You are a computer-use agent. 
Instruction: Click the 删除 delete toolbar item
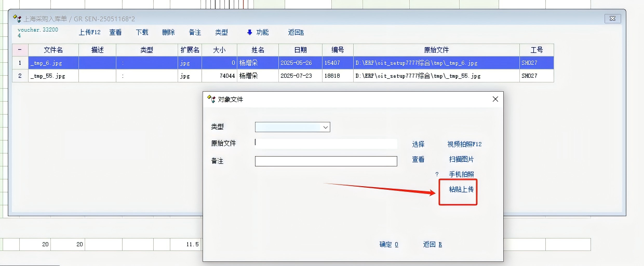coord(168,32)
